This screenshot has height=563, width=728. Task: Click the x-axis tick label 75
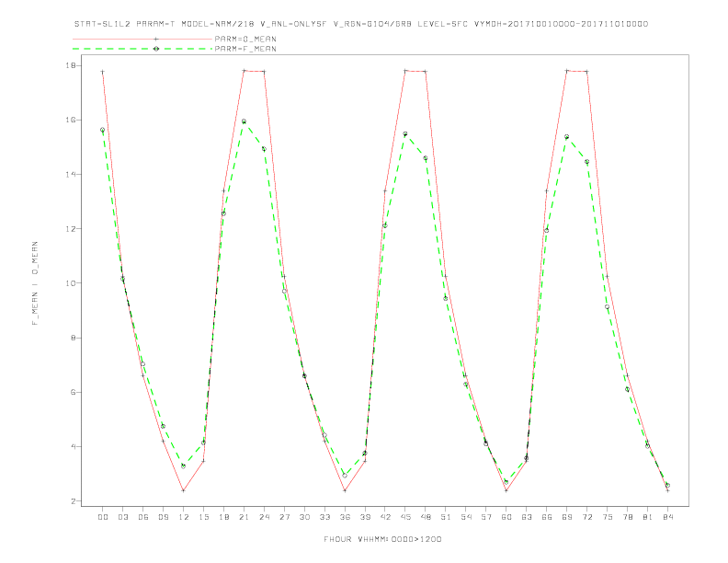(608, 517)
